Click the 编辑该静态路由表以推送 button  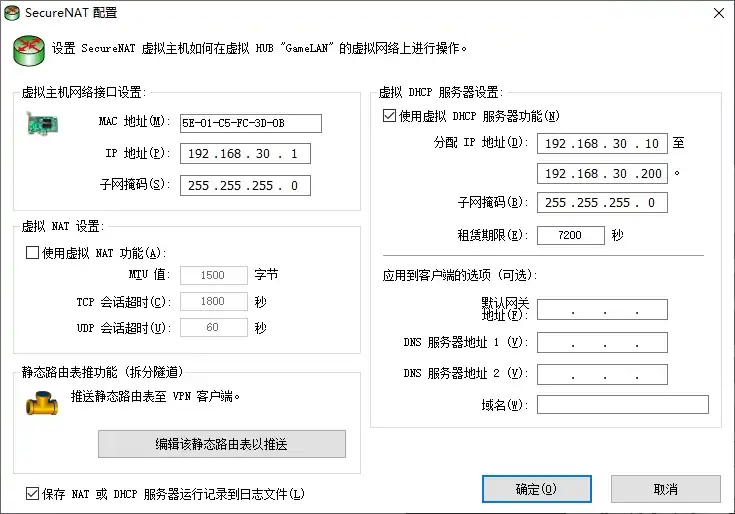coord(222,444)
